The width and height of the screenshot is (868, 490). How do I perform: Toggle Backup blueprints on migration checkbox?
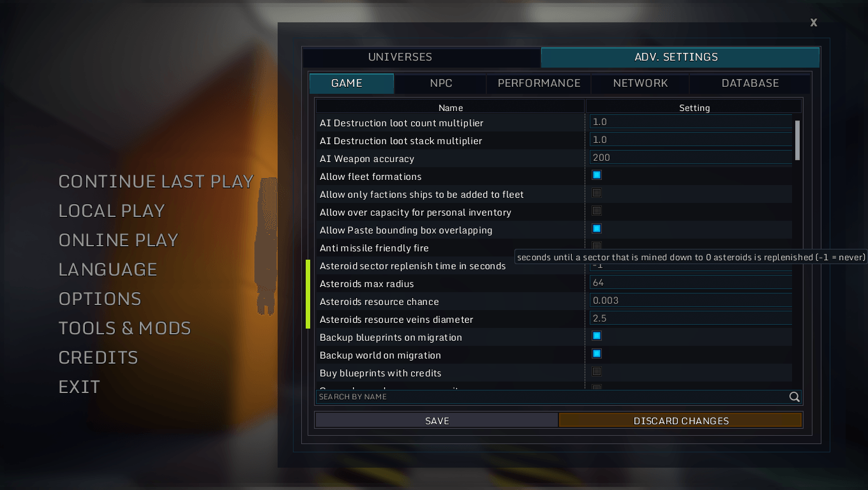coord(597,336)
